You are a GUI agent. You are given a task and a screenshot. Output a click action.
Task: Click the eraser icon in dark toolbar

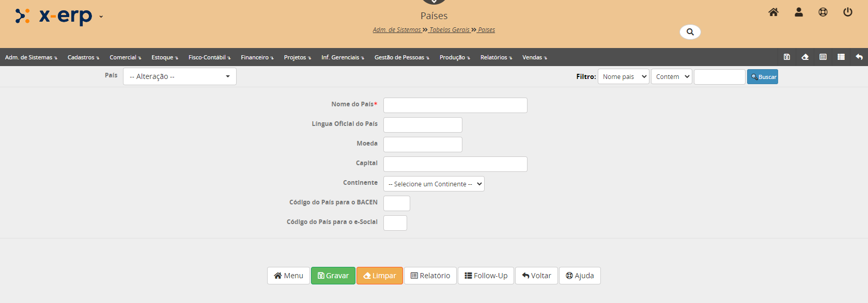[x=805, y=57]
